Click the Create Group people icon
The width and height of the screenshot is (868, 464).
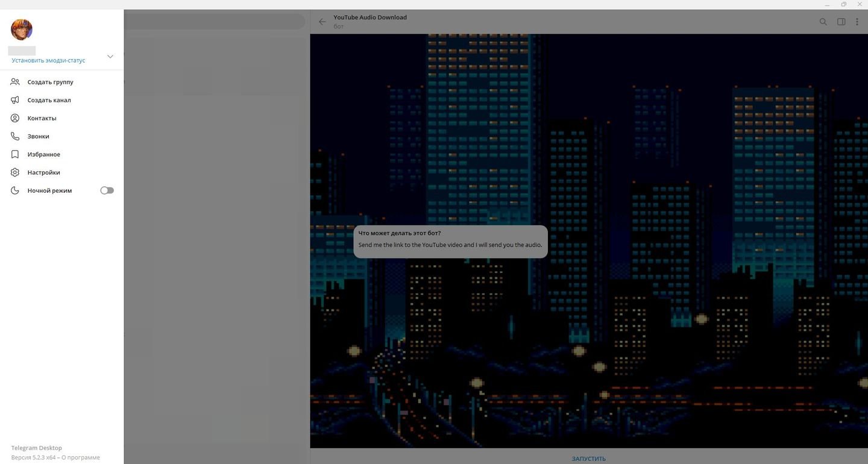point(15,82)
